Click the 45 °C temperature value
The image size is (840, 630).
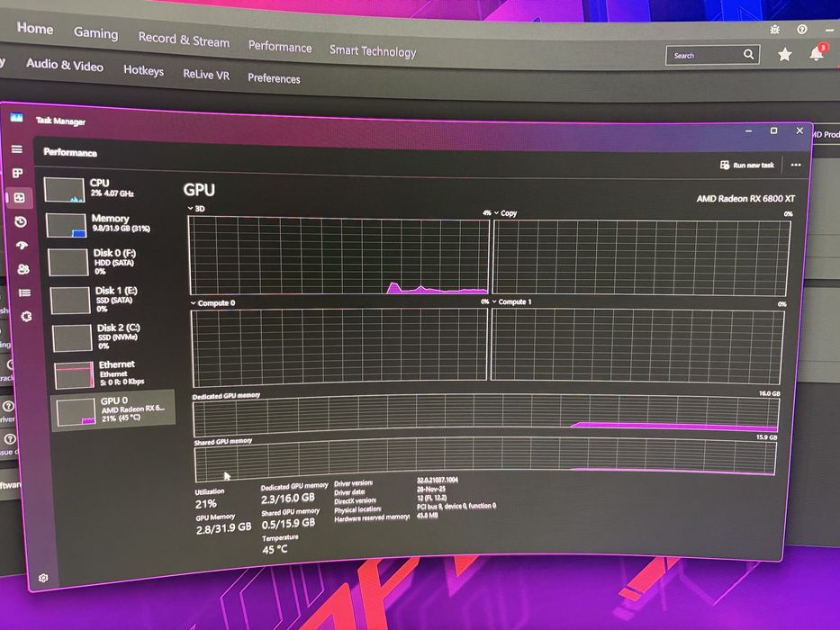[x=275, y=549]
